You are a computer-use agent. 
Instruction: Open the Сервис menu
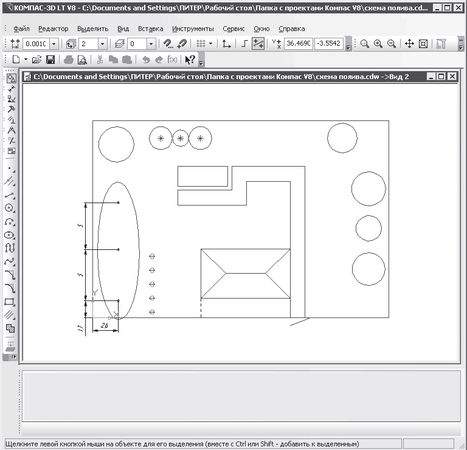tap(233, 29)
